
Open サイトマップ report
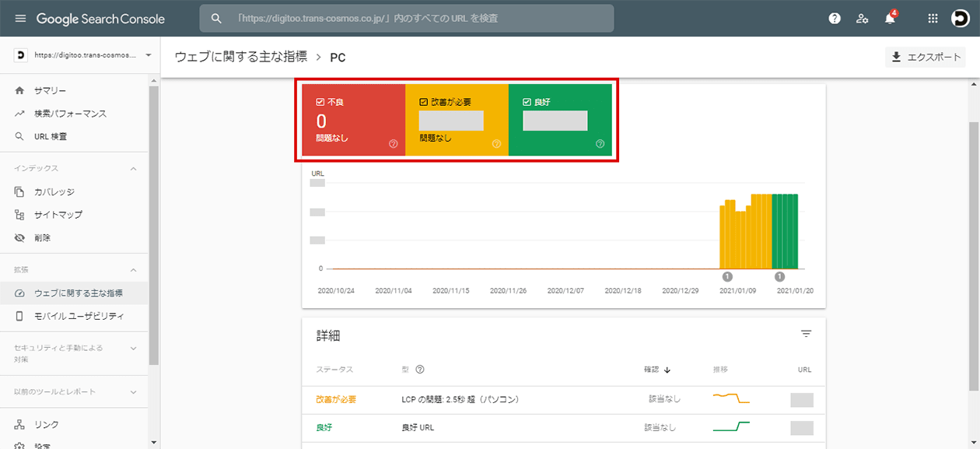click(74, 215)
